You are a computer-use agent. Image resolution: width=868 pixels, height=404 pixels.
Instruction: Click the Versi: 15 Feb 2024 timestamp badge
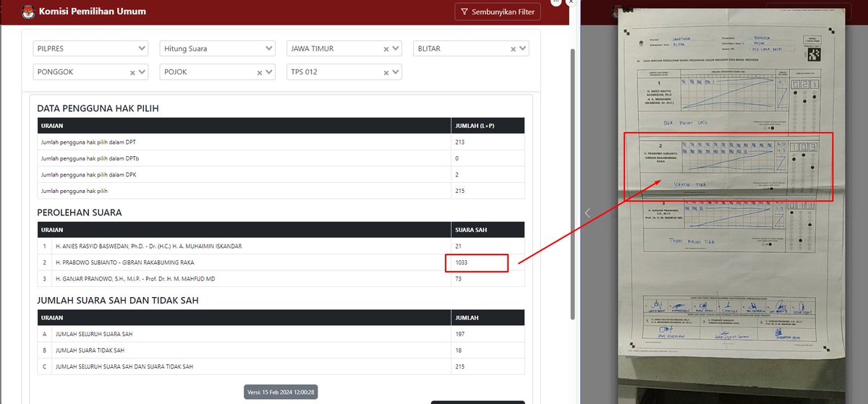click(x=281, y=392)
